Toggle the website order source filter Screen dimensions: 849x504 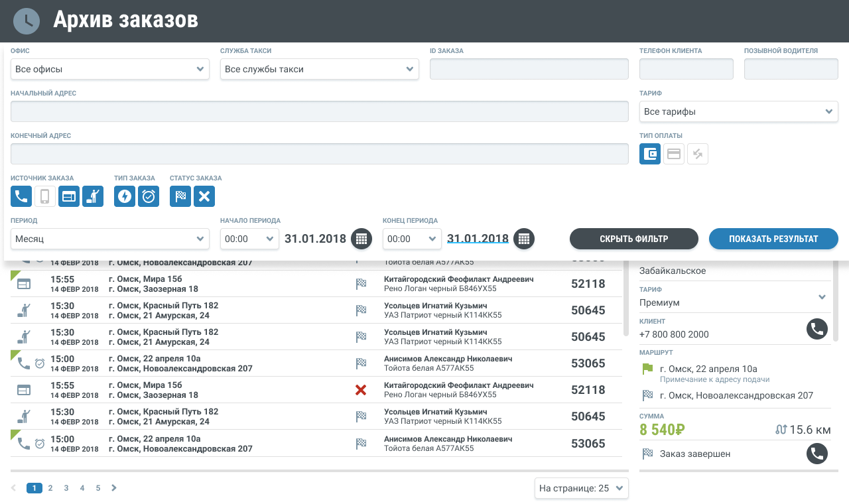pyautogui.click(x=69, y=196)
